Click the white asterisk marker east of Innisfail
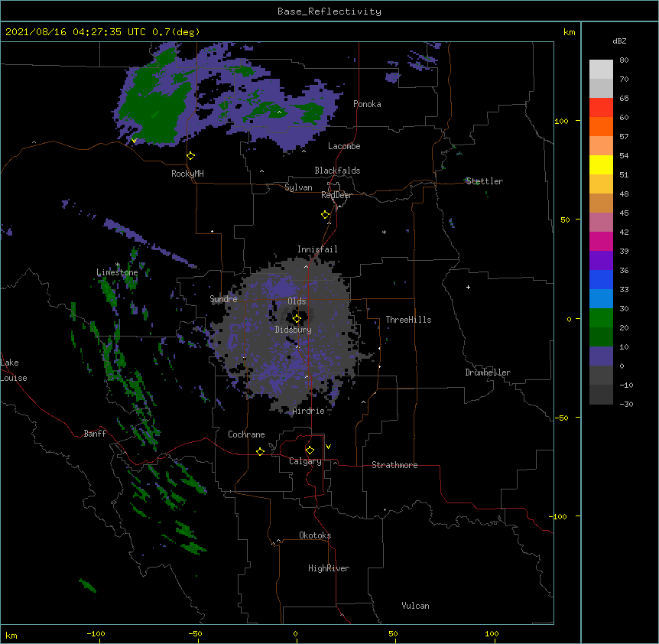 pyautogui.click(x=384, y=232)
